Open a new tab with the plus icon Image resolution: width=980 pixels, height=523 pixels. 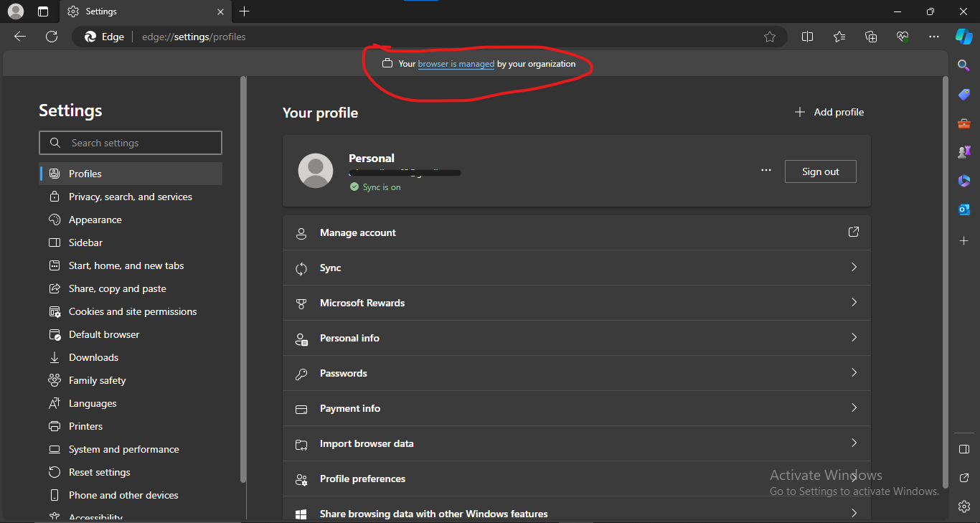tap(245, 11)
